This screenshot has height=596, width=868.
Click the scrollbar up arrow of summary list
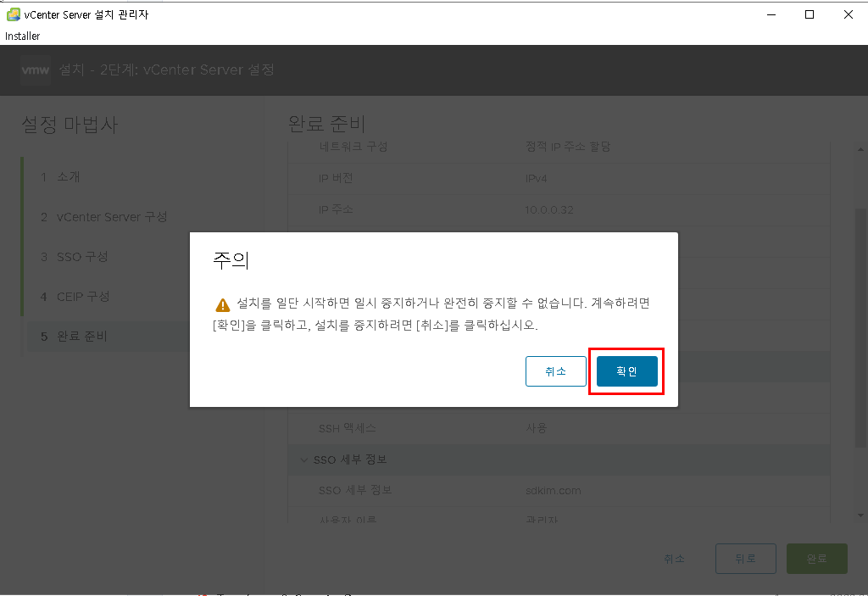pyautogui.click(x=860, y=149)
